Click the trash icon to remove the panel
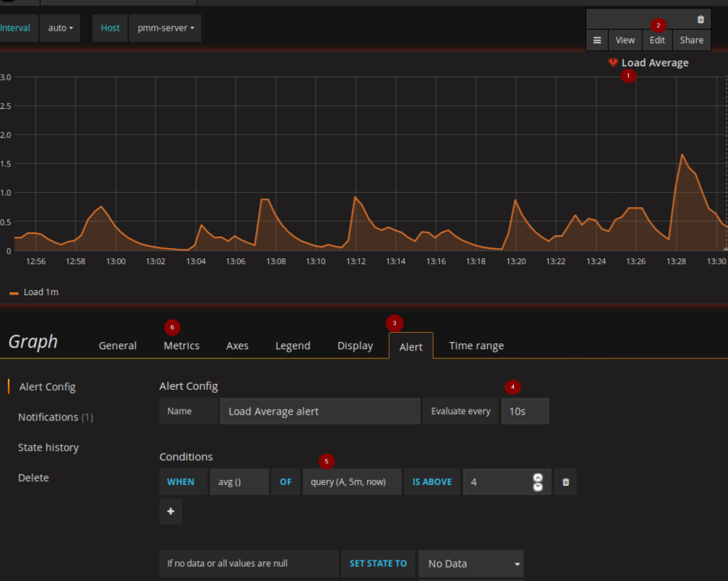 702,18
